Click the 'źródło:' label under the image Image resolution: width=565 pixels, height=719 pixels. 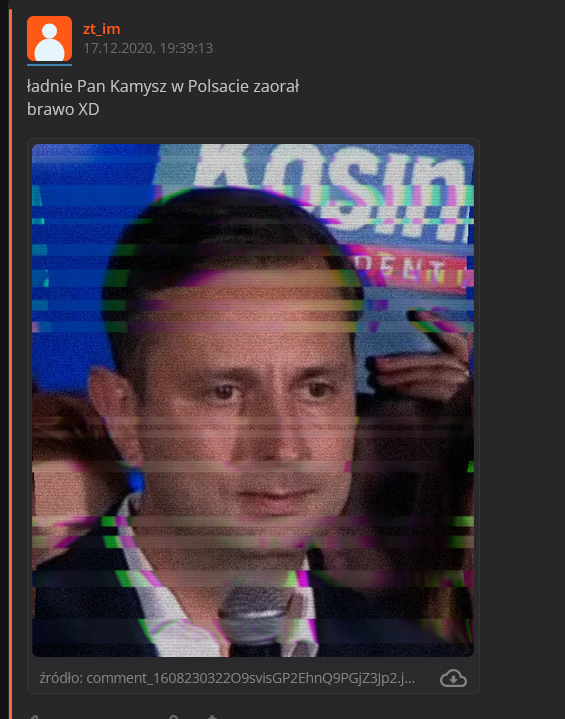[61, 678]
